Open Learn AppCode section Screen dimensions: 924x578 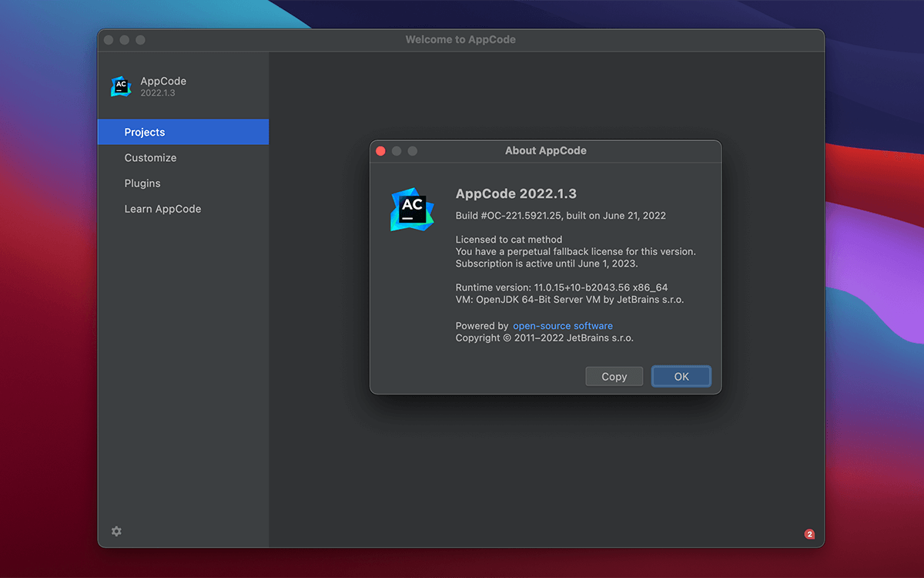pyautogui.click(x=183, y=209)
